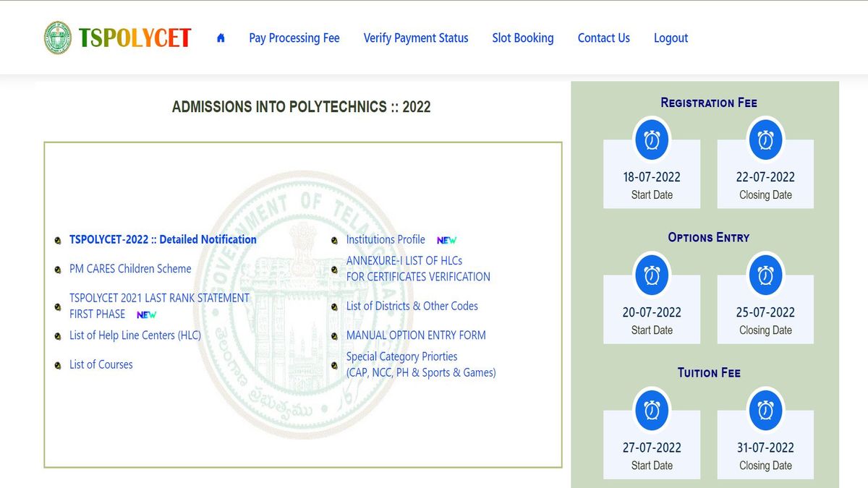
Task: Click Logout in the navigation bar
Action: 670,38
